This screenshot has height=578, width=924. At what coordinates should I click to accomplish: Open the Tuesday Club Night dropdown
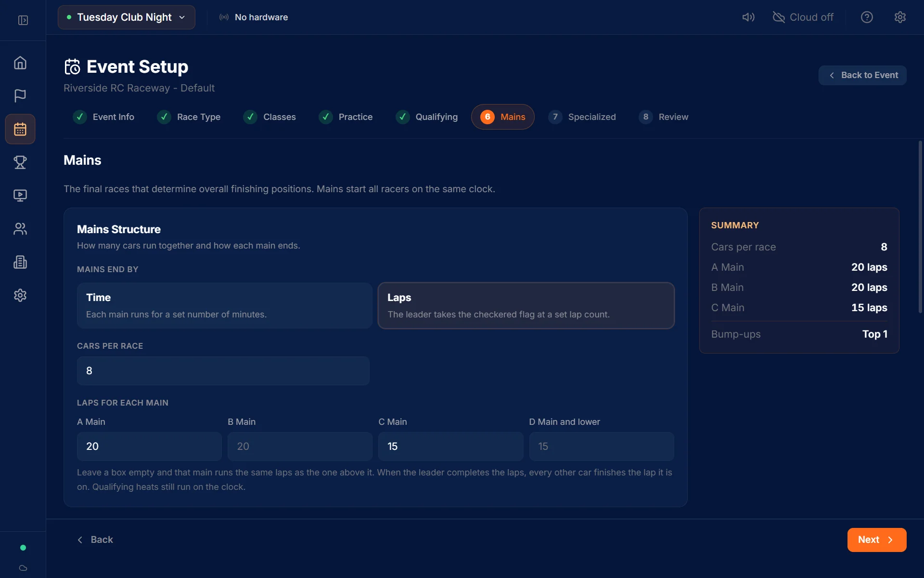(x=127, y=17)
